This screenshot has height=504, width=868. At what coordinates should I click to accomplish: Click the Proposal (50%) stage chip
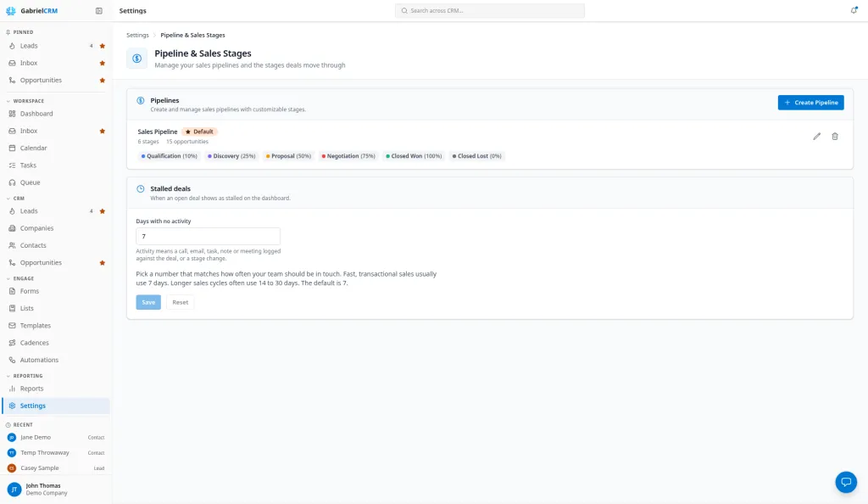point(288,156)
